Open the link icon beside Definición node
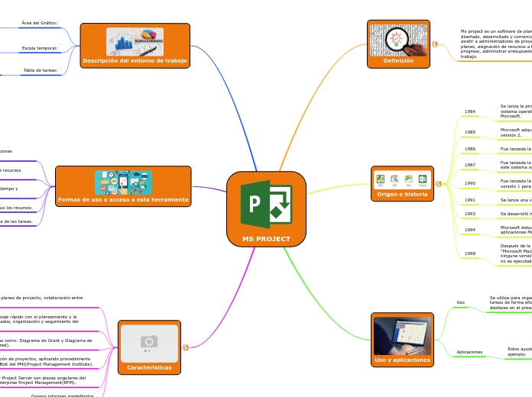 click(435, 44)
